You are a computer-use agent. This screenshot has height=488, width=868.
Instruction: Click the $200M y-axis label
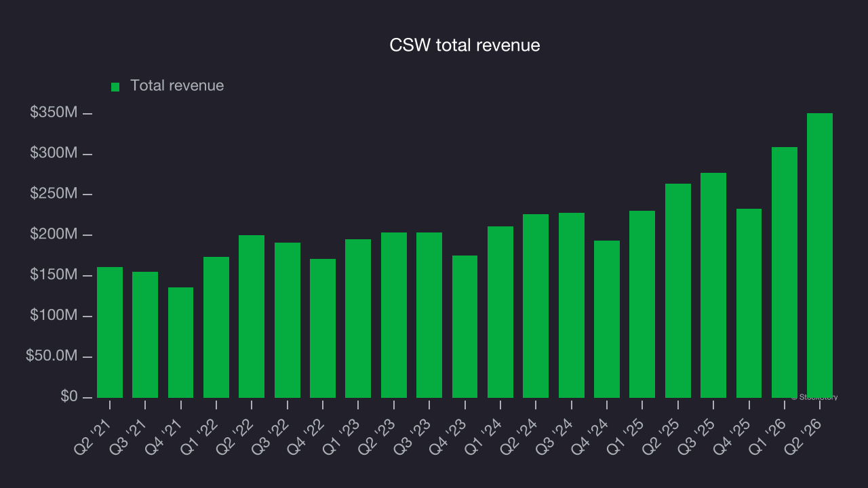(54, 235)
